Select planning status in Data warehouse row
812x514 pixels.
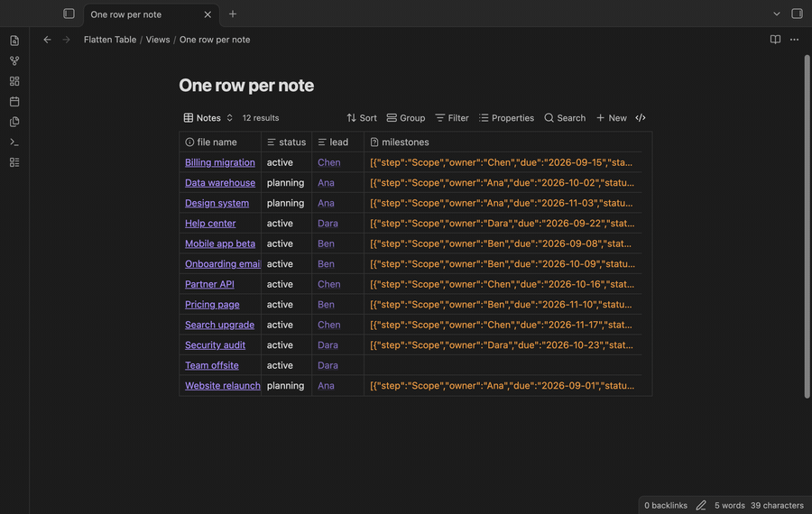(285, 183)
